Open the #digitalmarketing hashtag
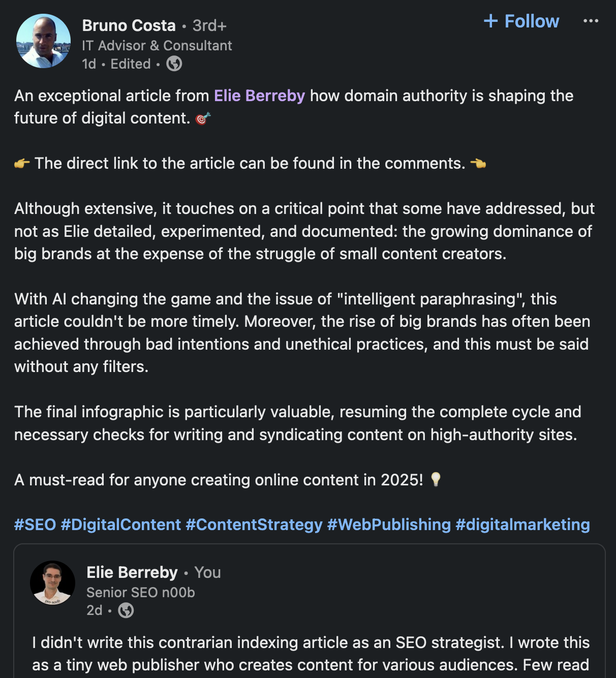Viewport: 616px width, 678px height. [x=522, y=525]
